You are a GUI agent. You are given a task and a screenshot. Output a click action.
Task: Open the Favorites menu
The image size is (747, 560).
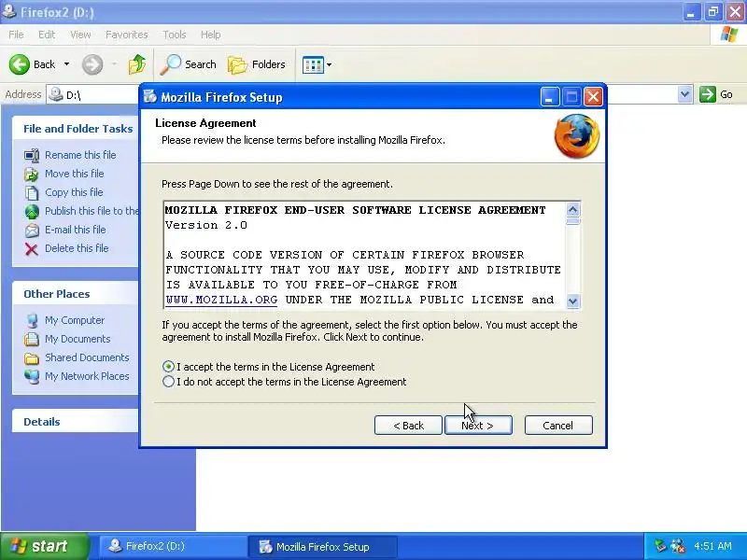pos(127,35)
